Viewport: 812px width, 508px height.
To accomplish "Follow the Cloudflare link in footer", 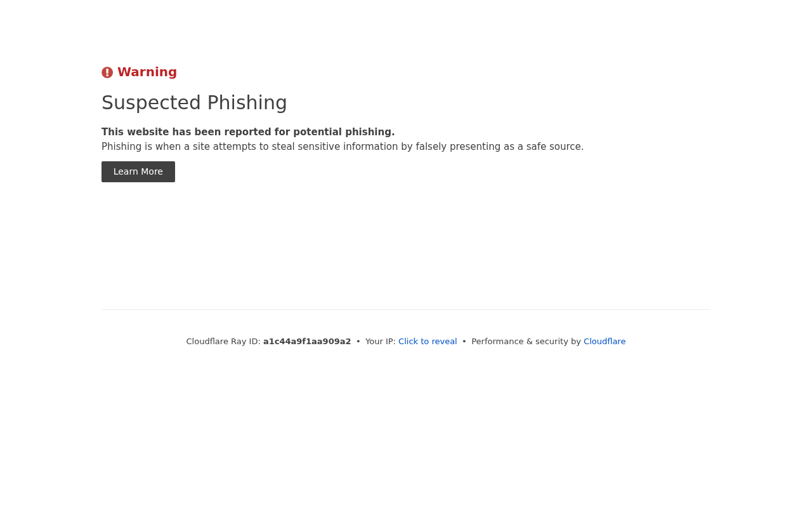I will point(605,342).
